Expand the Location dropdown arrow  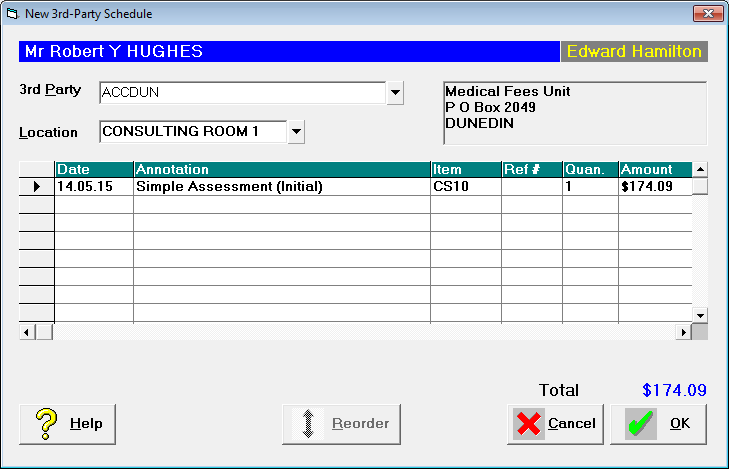[296, 132]
